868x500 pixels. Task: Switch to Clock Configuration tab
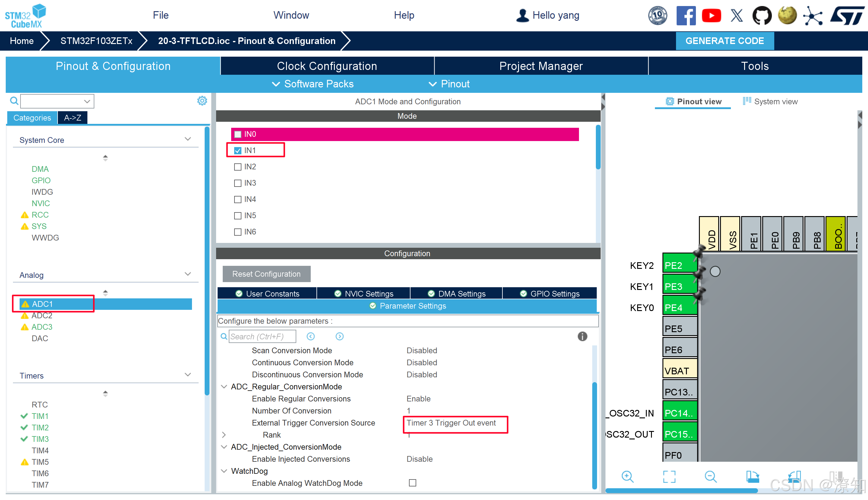click(326, 66)
